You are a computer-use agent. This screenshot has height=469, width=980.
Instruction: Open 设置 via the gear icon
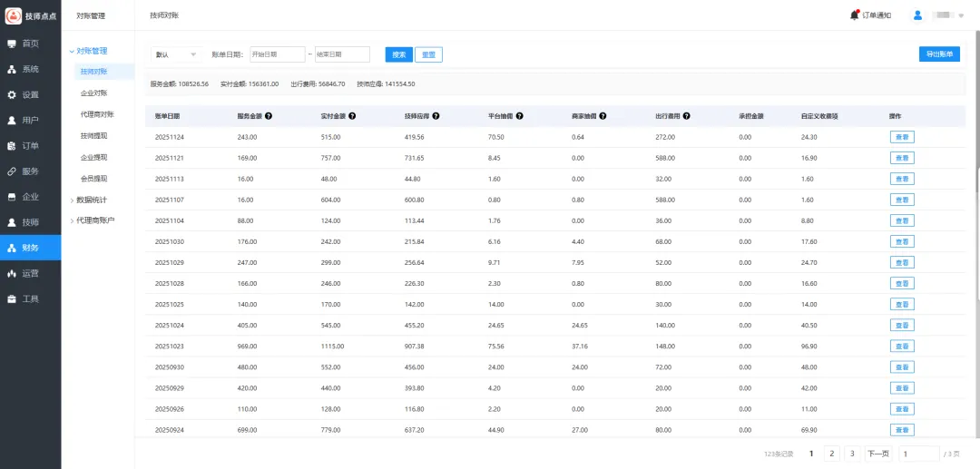tap(12, 94)
